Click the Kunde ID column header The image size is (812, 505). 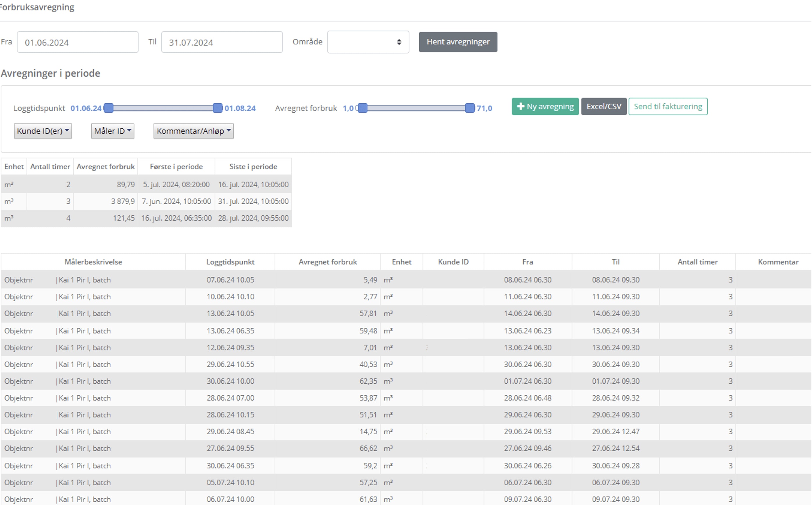[453, 262]
